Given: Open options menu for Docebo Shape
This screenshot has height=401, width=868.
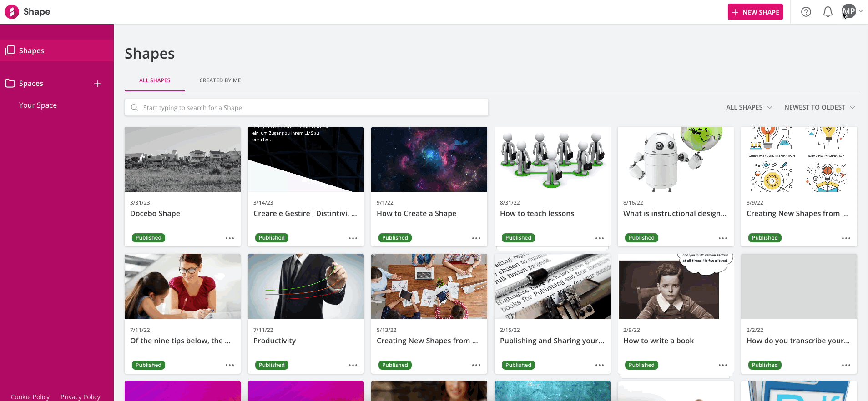Looking at the screenshot, I should coord(230,238).
